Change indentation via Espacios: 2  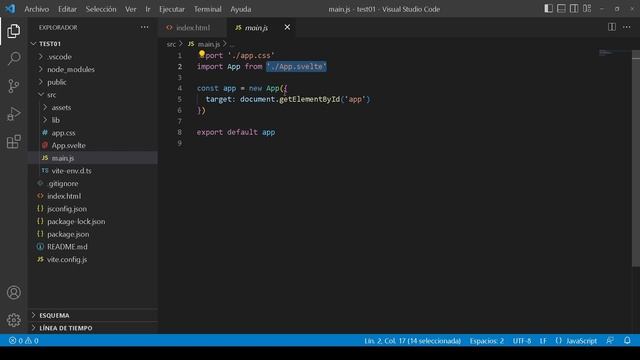pyautogui.click(x=487, y=340)
